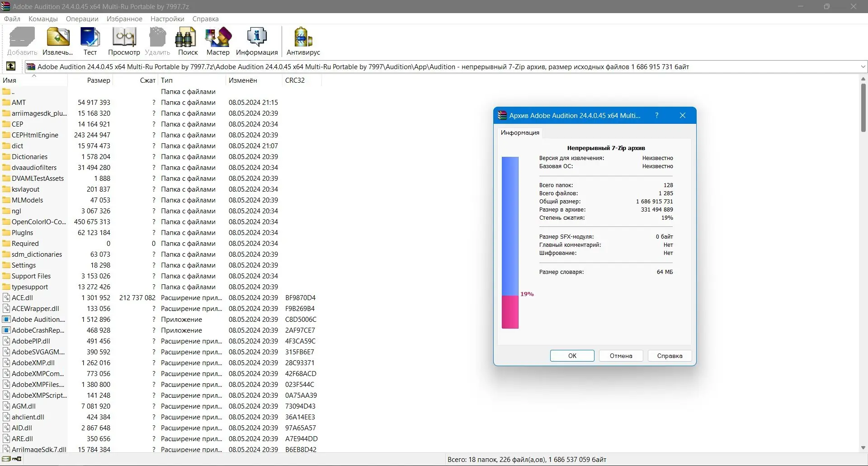Sort by Размер column header
The width and height of the screenshot is (868, 466).
tap(90, 80)
